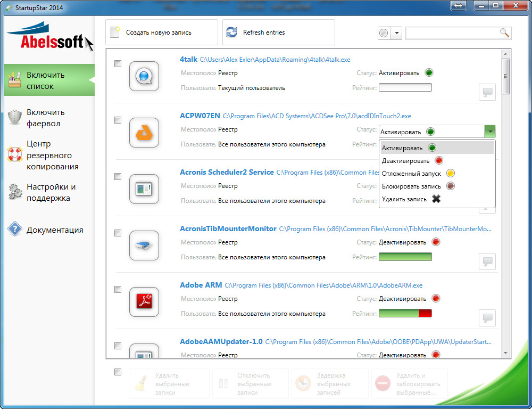The height and width of the screenshot is (409, 532).
Task: Open Включить фаервол in the sidebar
Action: (x=46, y=118)
